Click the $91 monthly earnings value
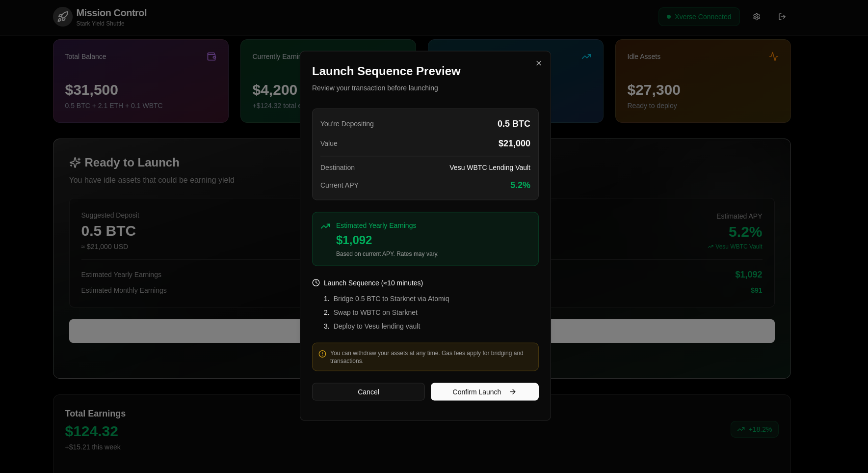868x473 pixels. click(x=756, y=290)
